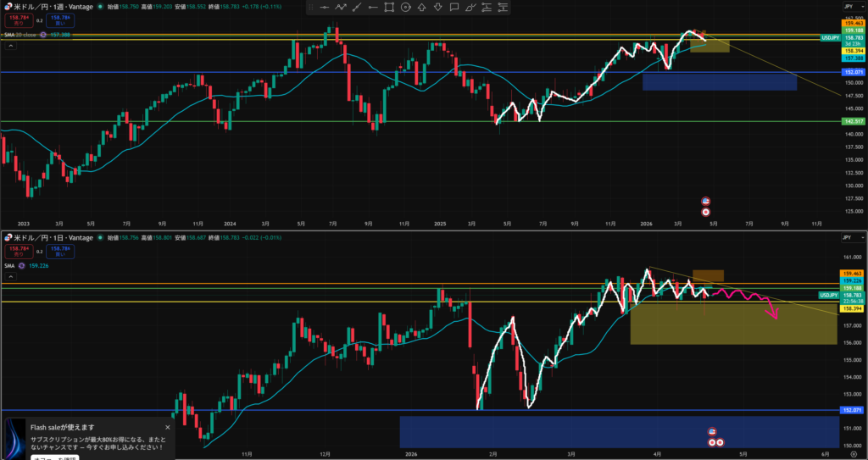The height and width of the screenshot is (460, 868).
Task: Select the up arrow marker tool
Action: (x=421, y=8)
